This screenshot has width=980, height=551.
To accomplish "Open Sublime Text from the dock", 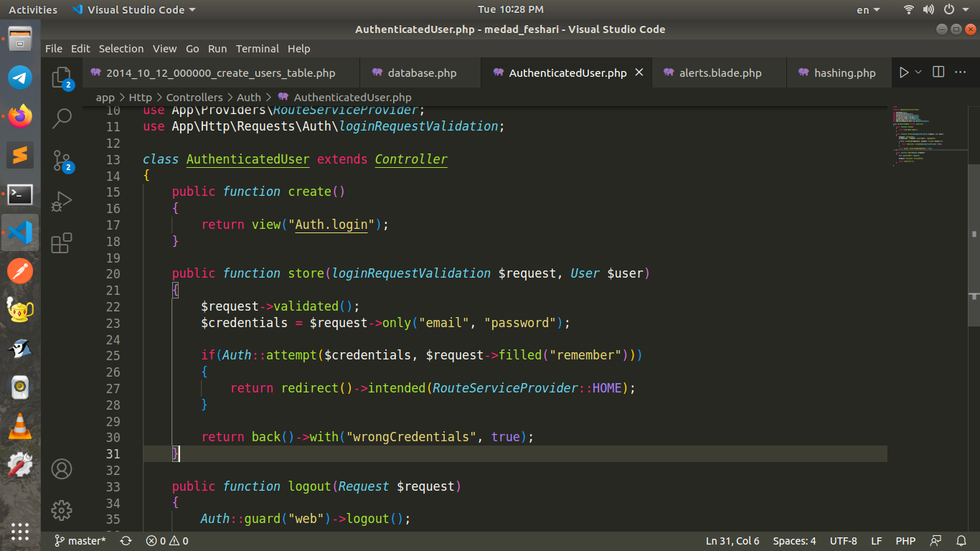I will [x=20, y=155].
